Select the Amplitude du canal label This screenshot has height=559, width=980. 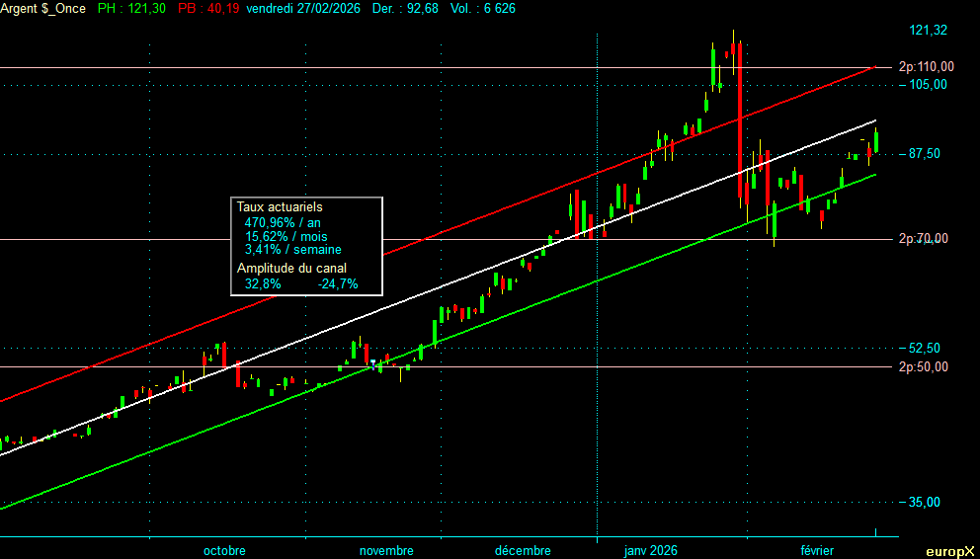click(291, 268)
